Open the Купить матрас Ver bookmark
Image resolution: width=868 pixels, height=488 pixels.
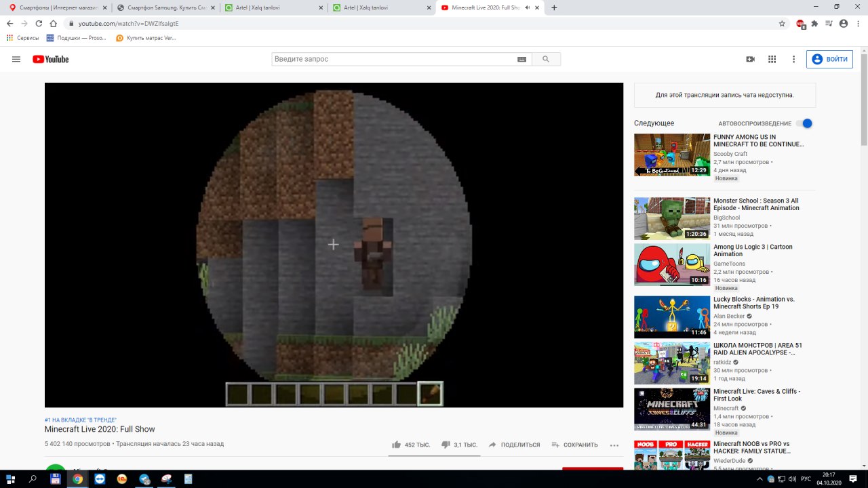146,38
